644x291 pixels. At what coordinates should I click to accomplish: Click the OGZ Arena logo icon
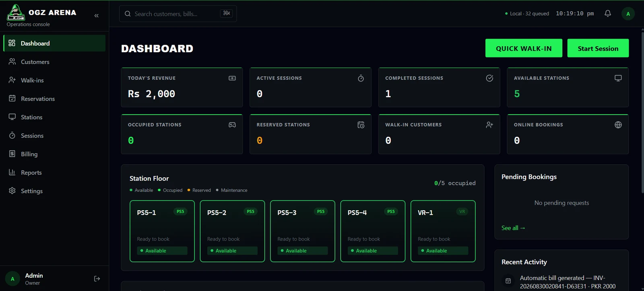tap(16, 12)
